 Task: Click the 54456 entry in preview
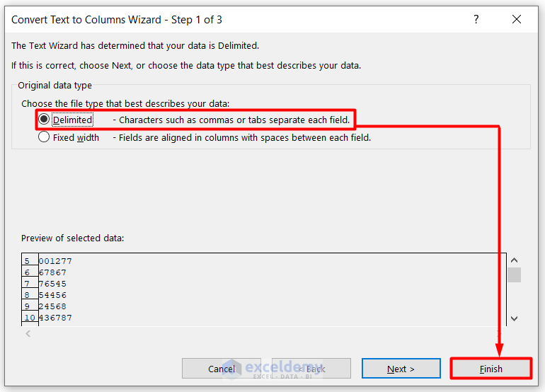tap(52, 295)
